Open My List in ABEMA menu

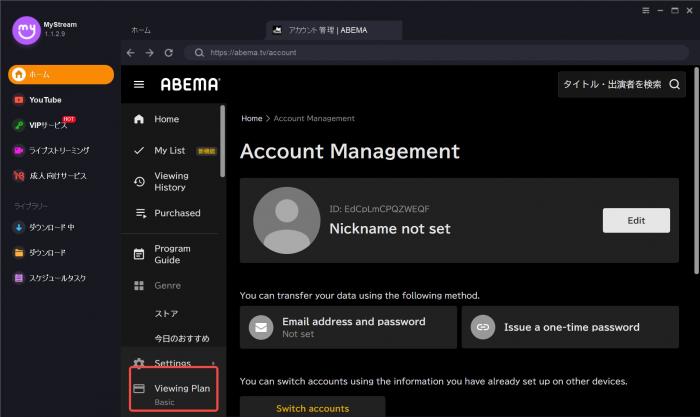171,150
